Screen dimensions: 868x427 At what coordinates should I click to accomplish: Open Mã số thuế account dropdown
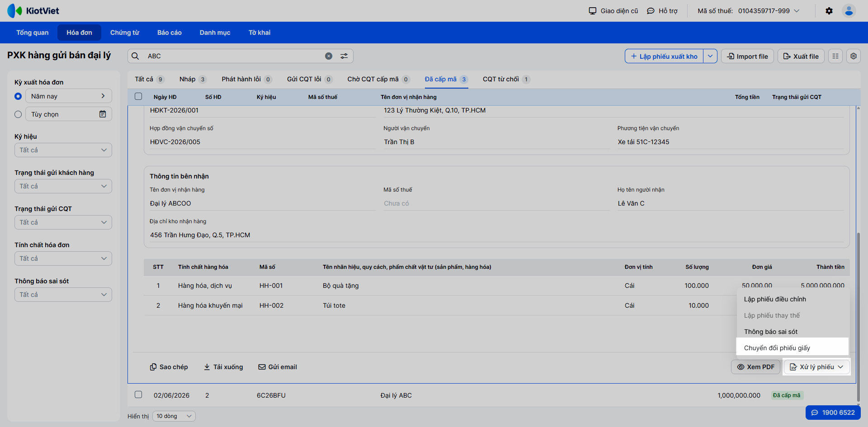coord(749,11)
